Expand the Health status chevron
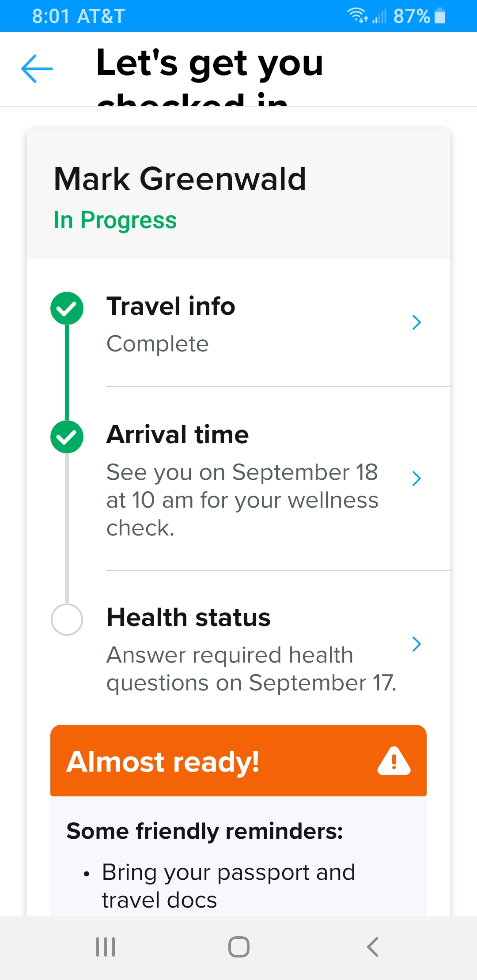The width and height of the screenshot is (477, 980). point(416,644)
